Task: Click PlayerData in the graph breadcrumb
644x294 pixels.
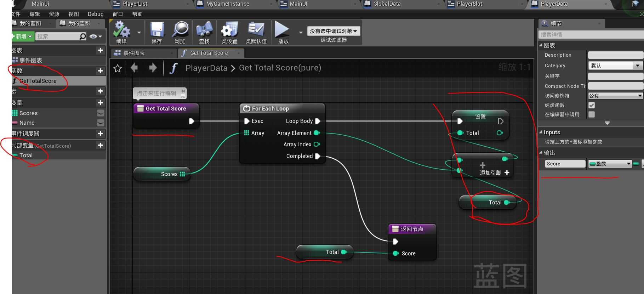Action: point(206,68)
